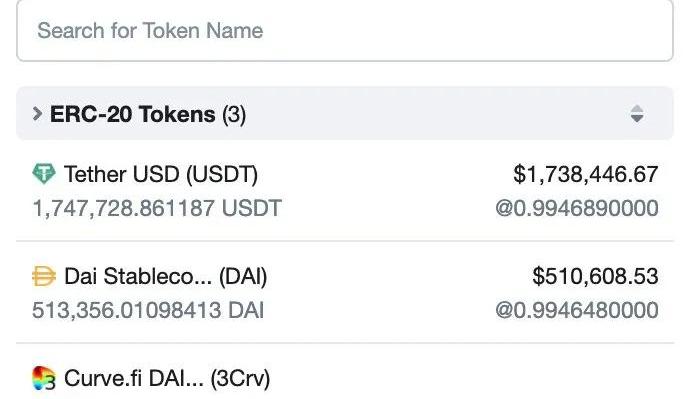Click the sort up arrow in header
The width and height of the screenshot is (696, 399).
pos(637,109)
